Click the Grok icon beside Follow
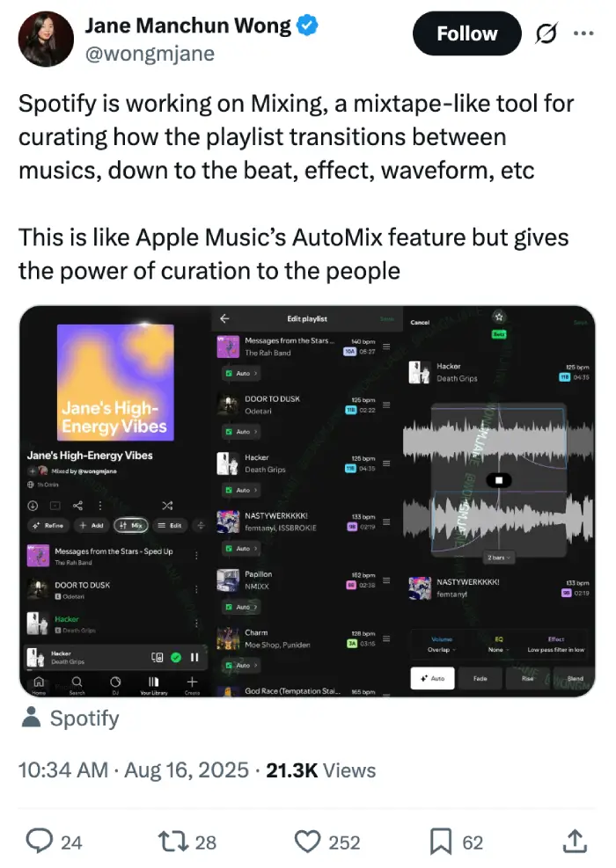 (x=546, y=34)
